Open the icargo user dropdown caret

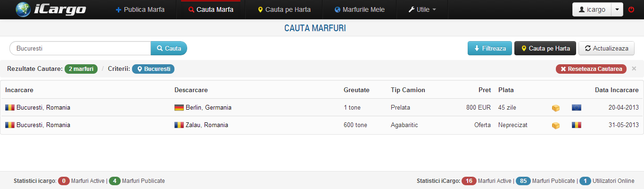point(617,9)
